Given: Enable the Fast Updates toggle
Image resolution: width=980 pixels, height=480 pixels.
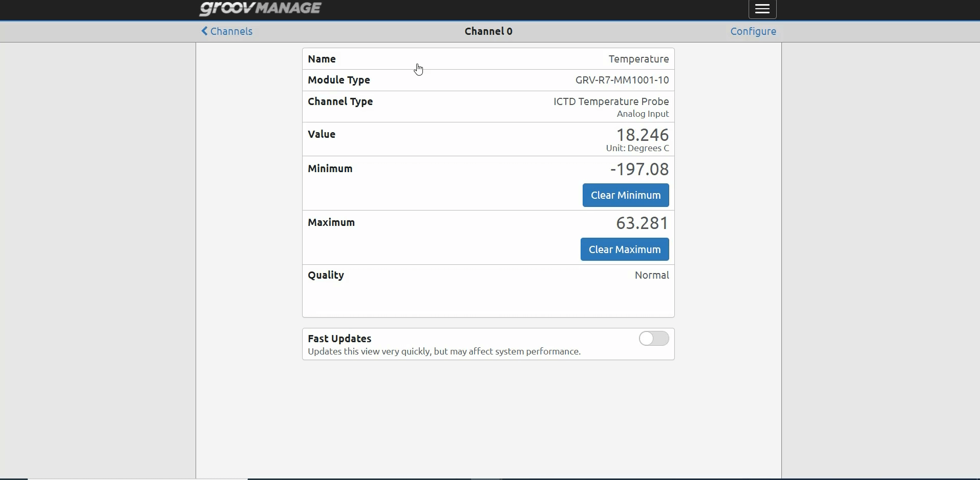Looking at the screenshot, I should 654,339.
